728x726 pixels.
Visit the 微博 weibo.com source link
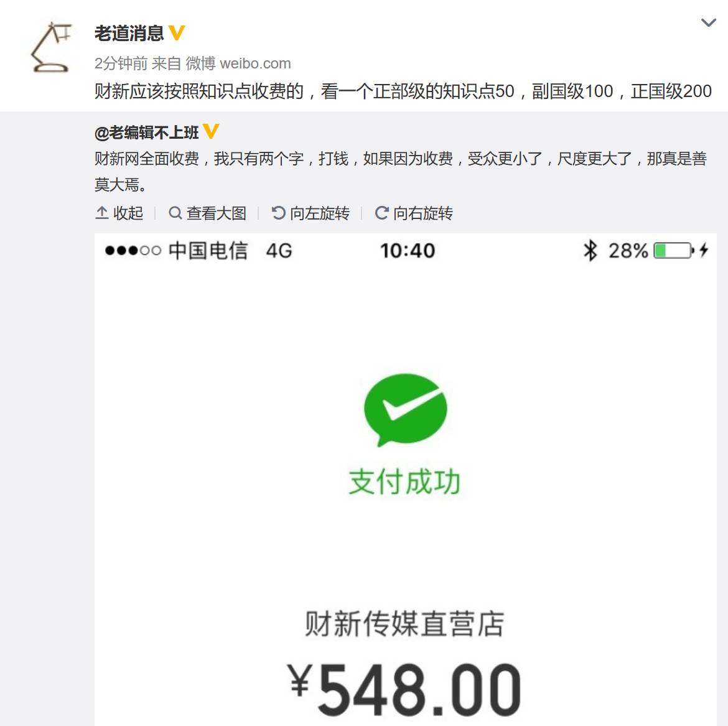coord(238,63)
